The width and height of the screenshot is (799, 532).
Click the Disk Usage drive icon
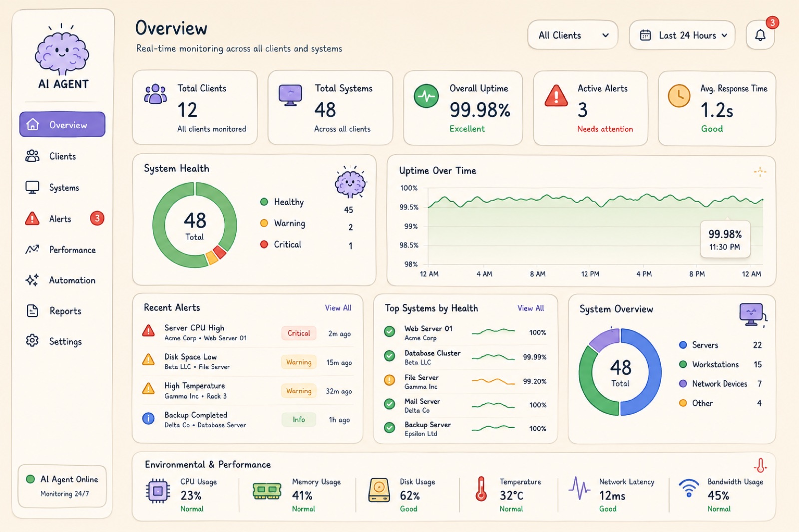click(x=379, y=490)
